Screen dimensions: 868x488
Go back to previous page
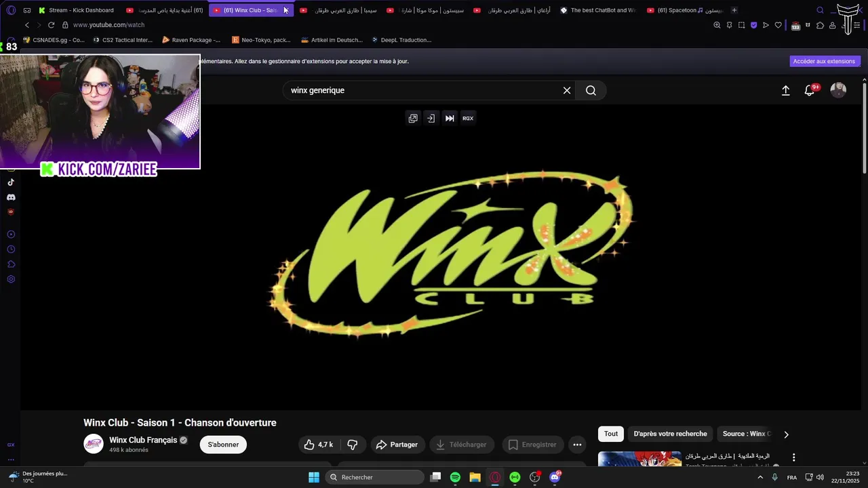click(27, 25)
